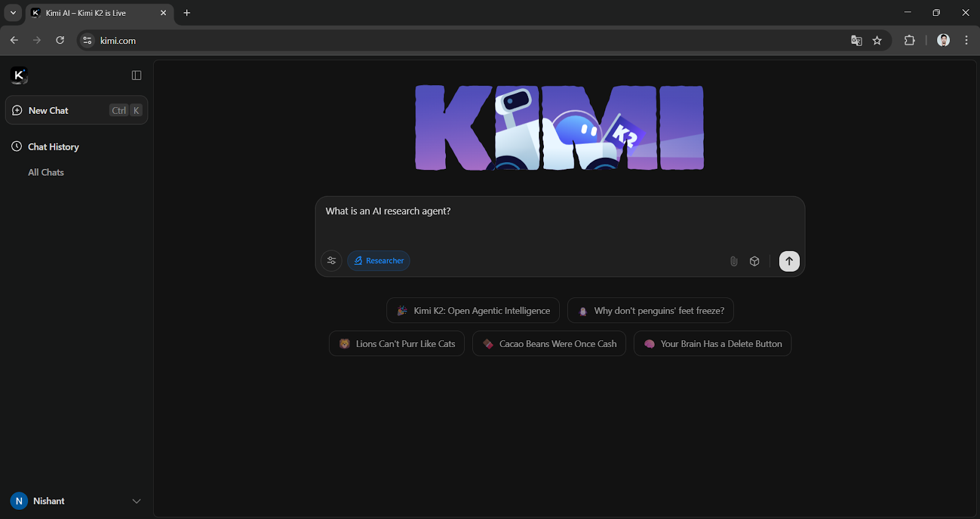Open the tab search dropdown arrow

tap(13, 13)
